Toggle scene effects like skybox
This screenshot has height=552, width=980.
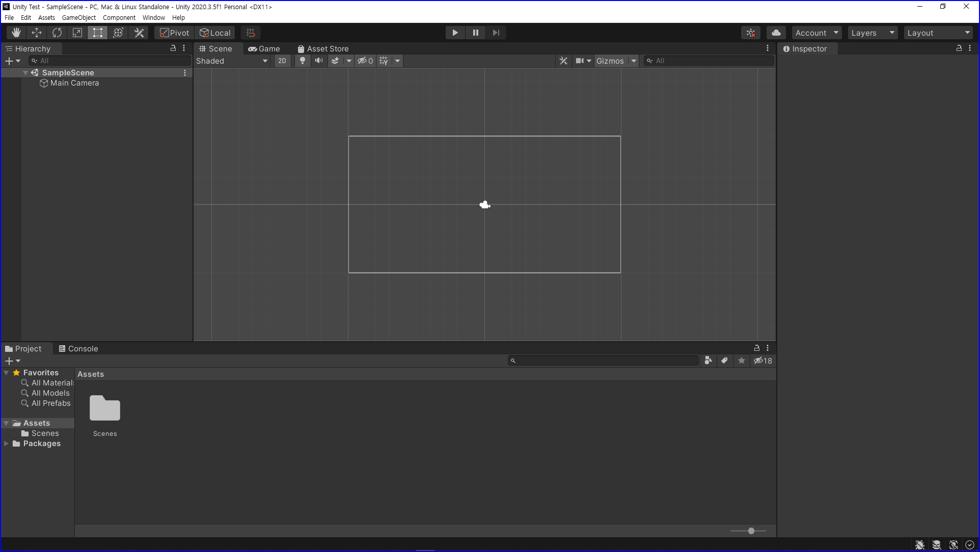tap(335, 61)
